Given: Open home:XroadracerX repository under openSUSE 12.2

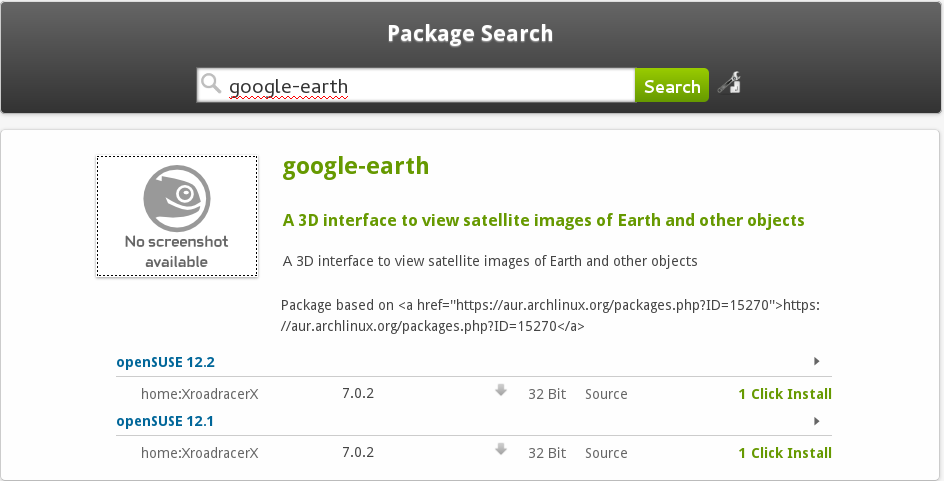Looking at the screenshot, I should [x=200, y=394].
